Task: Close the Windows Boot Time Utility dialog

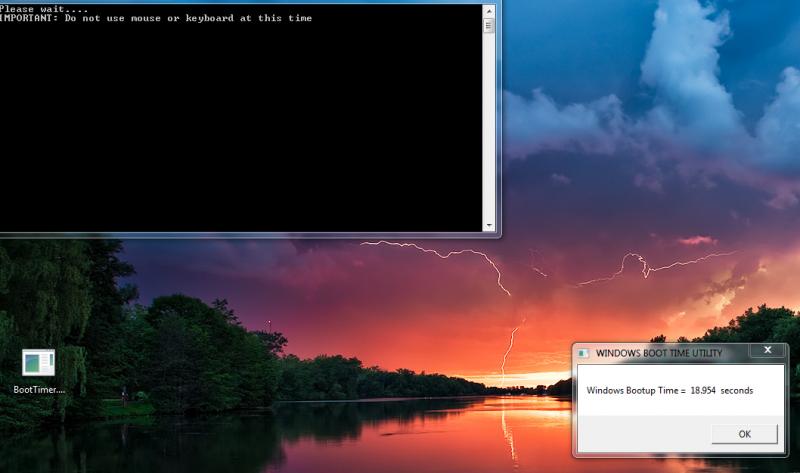Action: click(x=767, y=350)
